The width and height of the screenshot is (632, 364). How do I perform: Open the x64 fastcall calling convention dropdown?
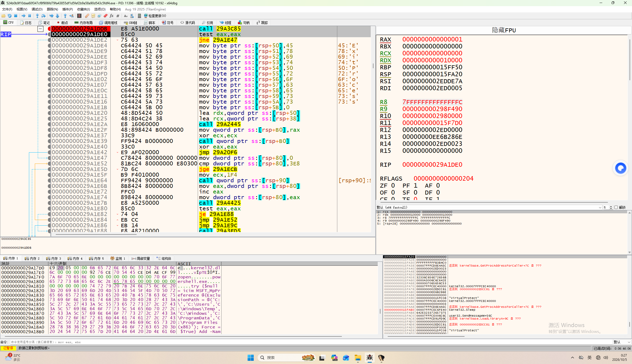coord(489,207)
